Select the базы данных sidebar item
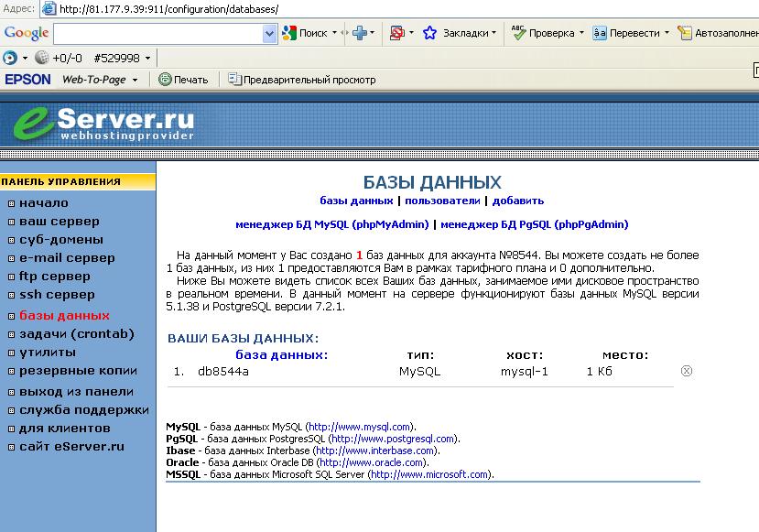 click(64, 316)
